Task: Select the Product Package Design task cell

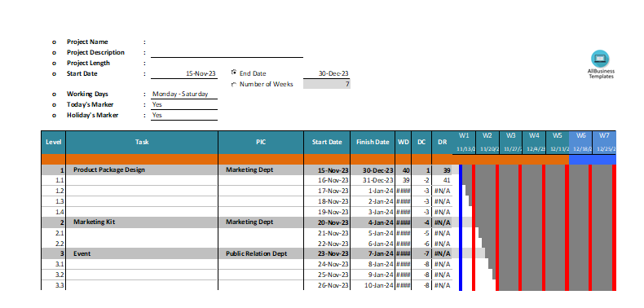Action: pyautogui.click(x=142, y=170)
